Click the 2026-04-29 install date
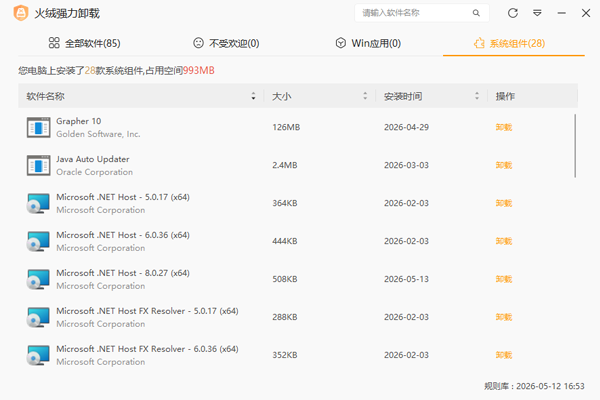600x400 pixels. click(406, 127)
